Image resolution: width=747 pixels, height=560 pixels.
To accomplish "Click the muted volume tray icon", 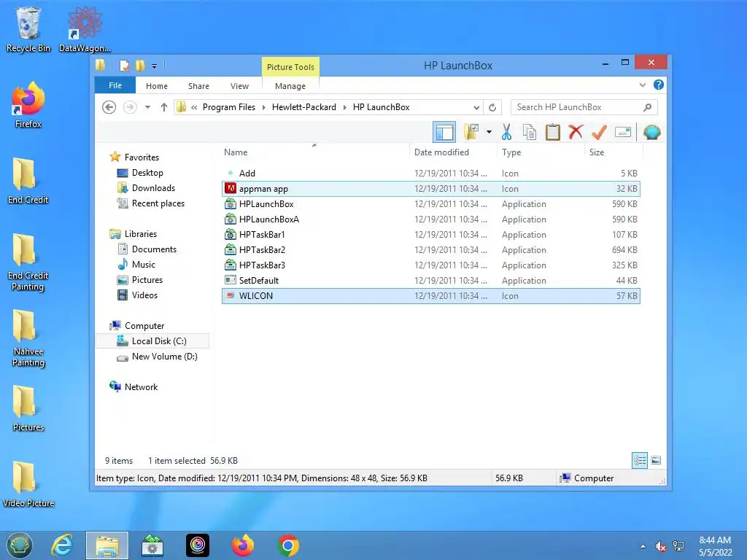I will pyautogui.click(x=660, y=546).
